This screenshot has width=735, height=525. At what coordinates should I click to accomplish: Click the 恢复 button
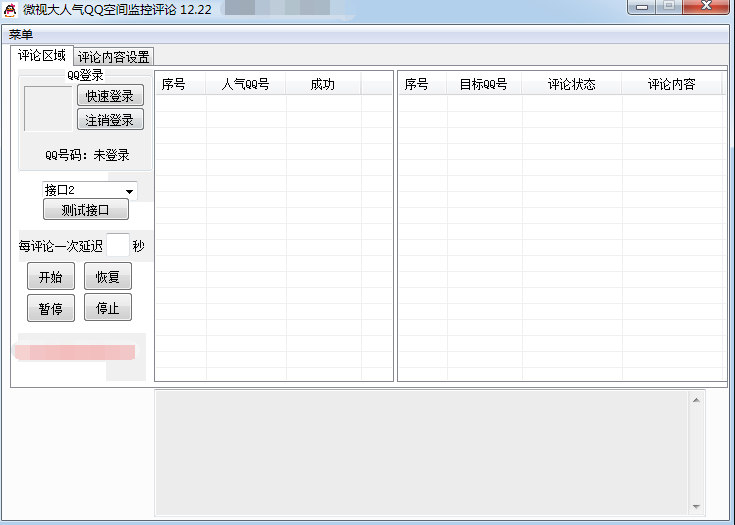(x=108, y=277)
